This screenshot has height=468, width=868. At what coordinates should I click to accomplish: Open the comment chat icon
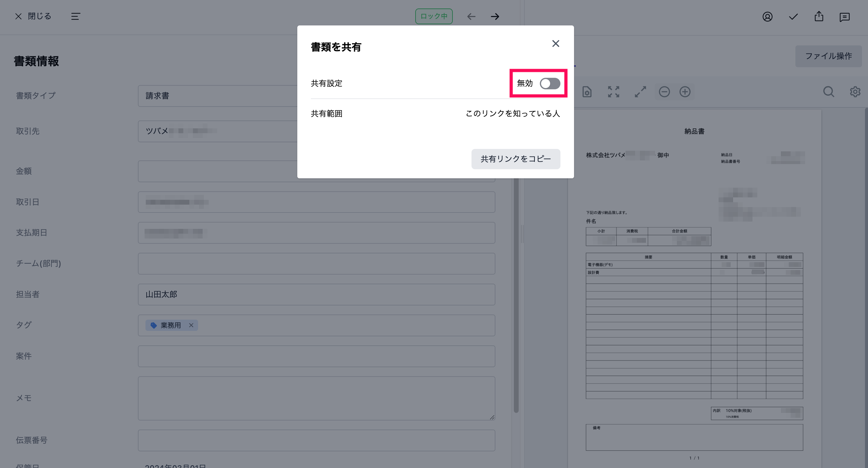point(844,17)
